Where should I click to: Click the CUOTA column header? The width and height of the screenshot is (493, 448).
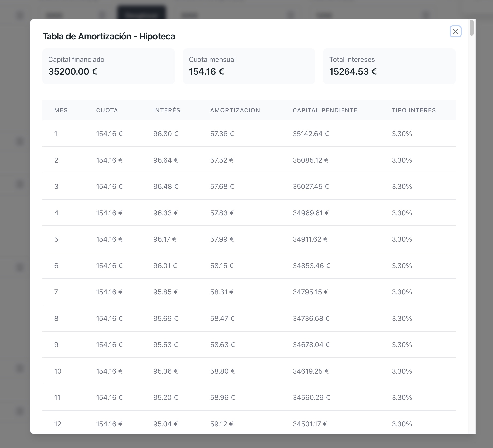point(107,110)
